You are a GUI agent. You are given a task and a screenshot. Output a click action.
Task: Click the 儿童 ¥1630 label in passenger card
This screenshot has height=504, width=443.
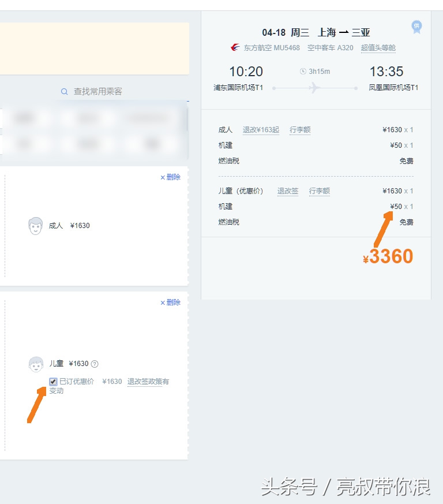coord(69,364)
